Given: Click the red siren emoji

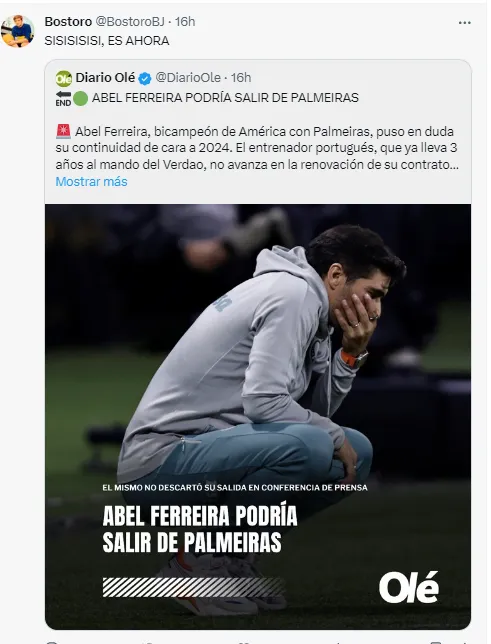Looking at the screenshot, I should pos(63,132).
